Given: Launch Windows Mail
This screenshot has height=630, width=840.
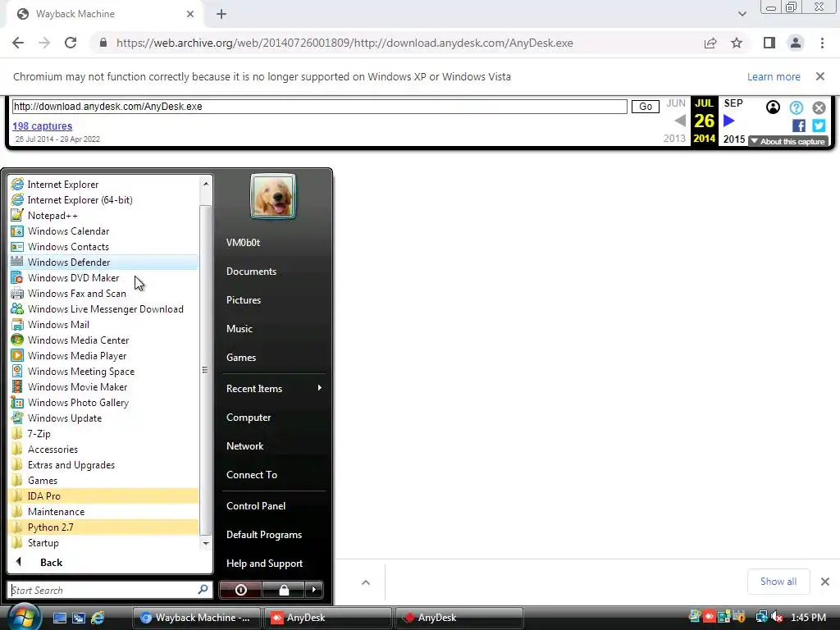Looking at the screenshot, I should point(104,324).
